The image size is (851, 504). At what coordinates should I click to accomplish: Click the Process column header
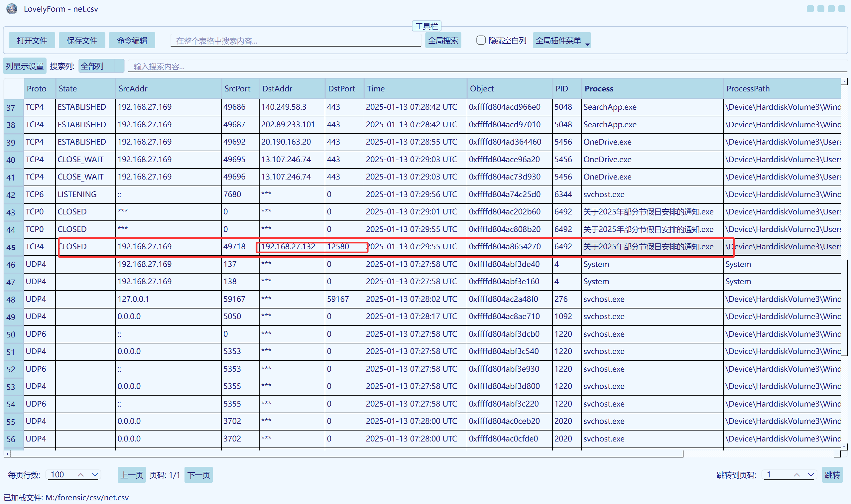(x=652, y=89)
